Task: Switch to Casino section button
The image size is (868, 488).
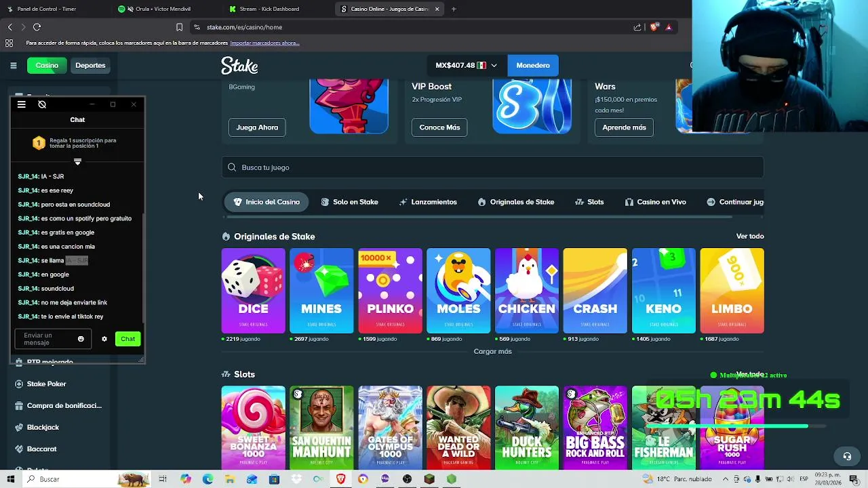Action: [47, 66]
